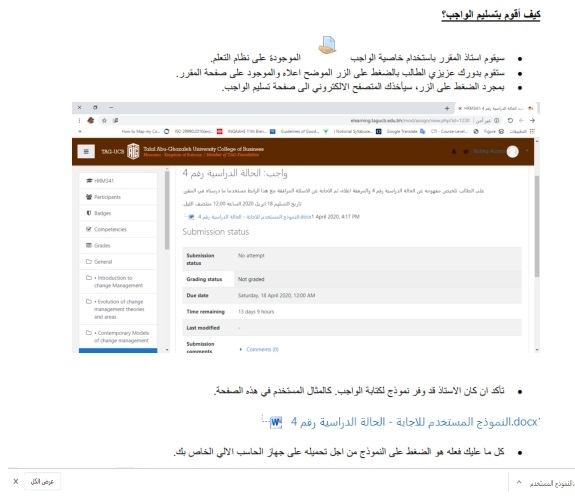Expand the downloaded file options chevron
This screenshot has width=575, height=504.
click(x=519, y=482)
